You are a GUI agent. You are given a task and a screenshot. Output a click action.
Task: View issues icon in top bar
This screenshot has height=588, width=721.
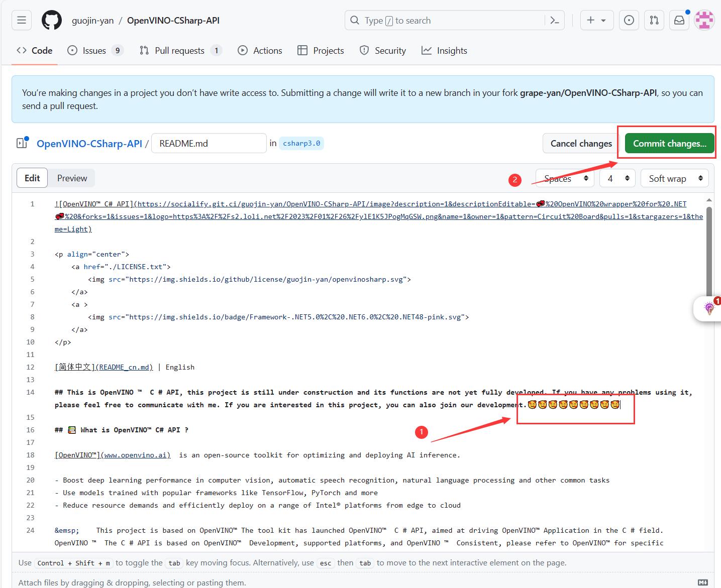[629, 21]
